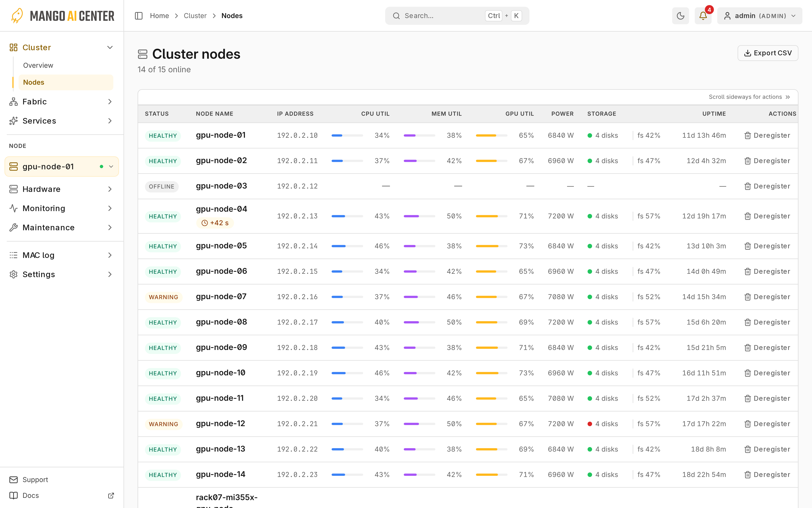Open the gpu-node-01 node selector
Image resolution: width=812 pixels, height=508 pixels.
[x=62, y=166]
